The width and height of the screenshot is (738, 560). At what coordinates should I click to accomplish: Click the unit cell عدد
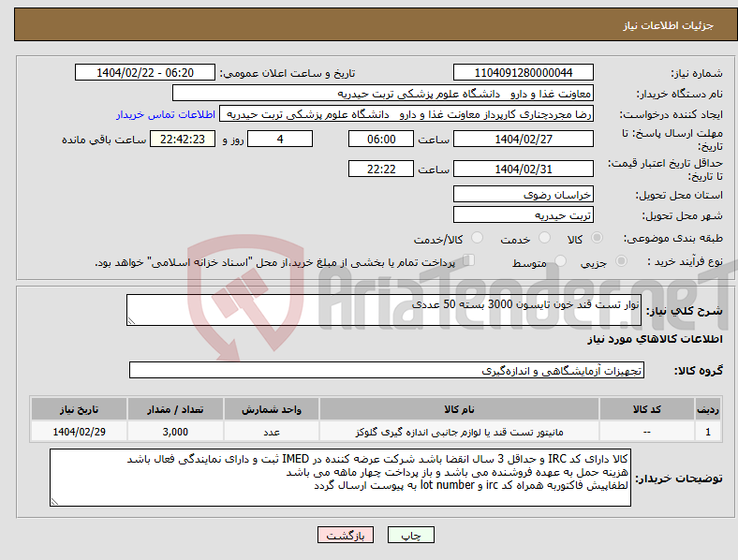pyautogui.click(x=271, y=432)
